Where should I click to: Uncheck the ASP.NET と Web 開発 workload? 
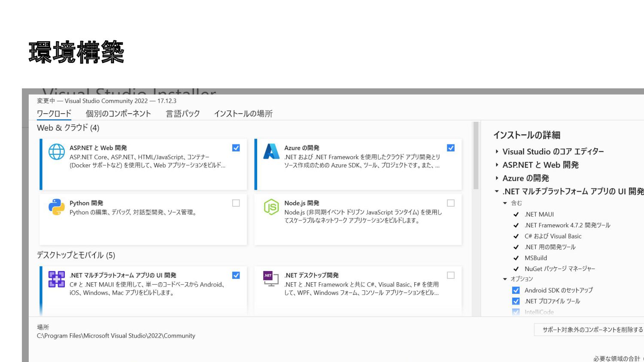(x=236, y=148)
